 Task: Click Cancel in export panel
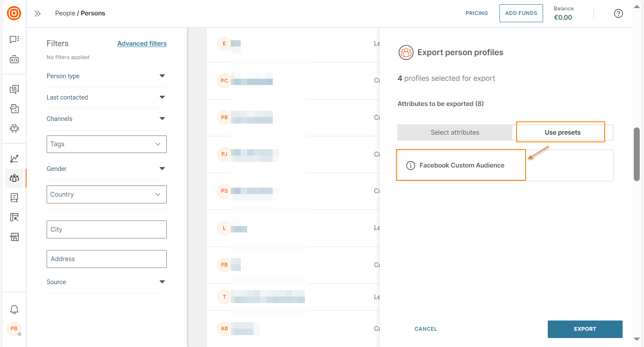(426, 329)
